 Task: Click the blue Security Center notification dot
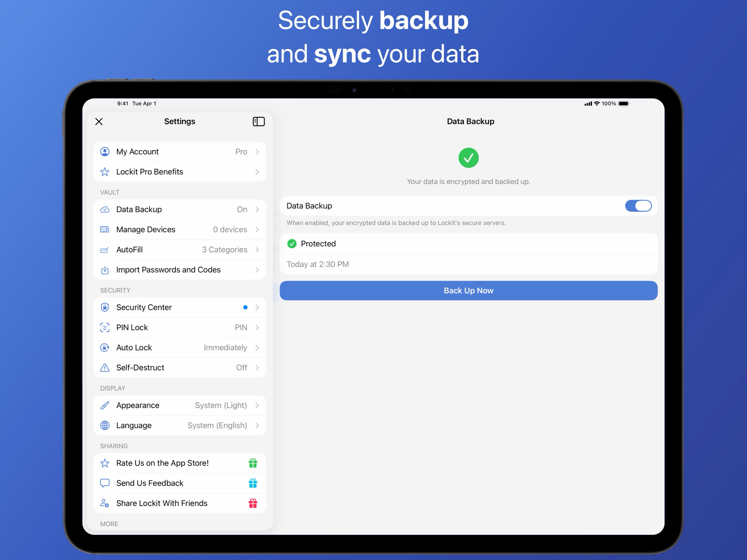pos(245,307)
